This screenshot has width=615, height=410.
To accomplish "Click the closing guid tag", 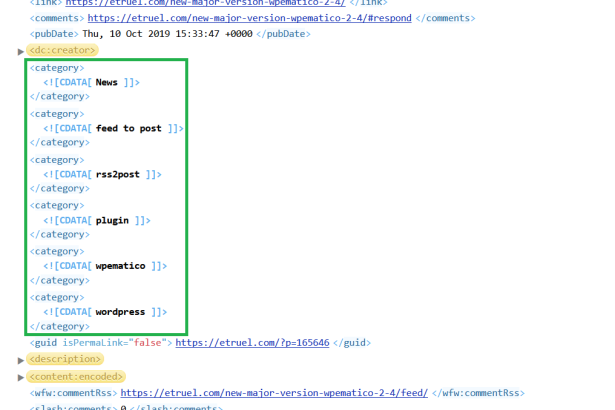I will (352, 343).
